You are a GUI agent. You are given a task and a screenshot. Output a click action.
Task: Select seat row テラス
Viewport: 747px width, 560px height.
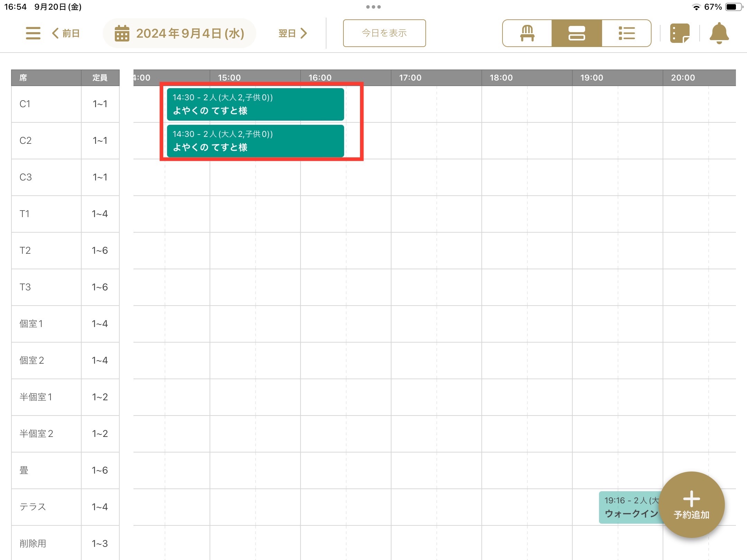click(x=46, y=507)
